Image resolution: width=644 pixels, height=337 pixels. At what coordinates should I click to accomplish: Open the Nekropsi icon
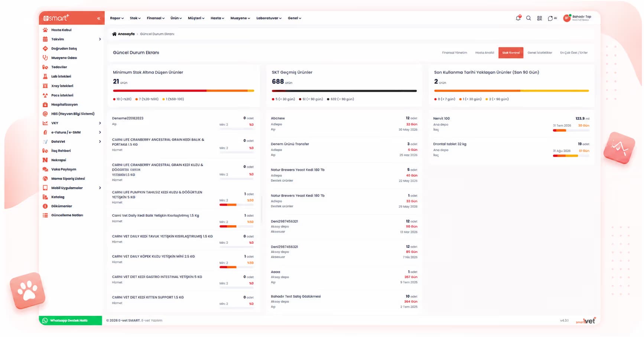pos(45,160)
